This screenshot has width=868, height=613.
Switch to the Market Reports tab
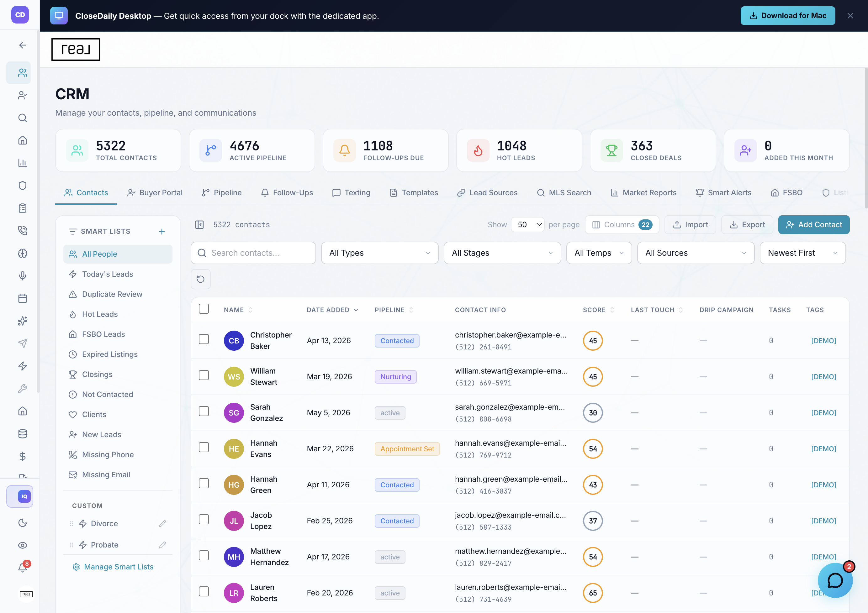click(643, 193)
